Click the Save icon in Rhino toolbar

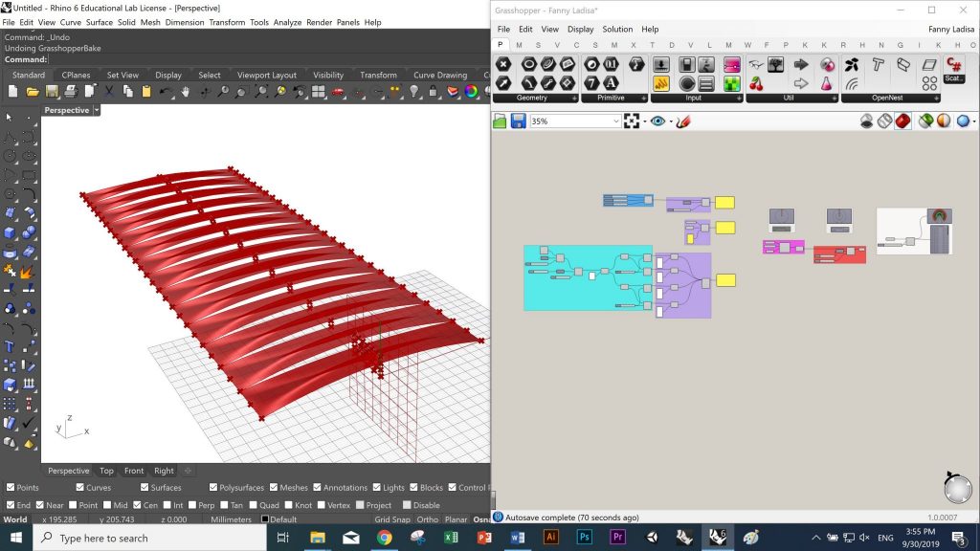tap(52, 92)
